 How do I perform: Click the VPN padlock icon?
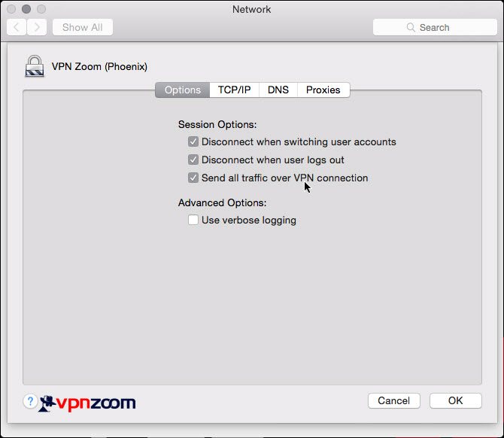(x=35, y=66)
